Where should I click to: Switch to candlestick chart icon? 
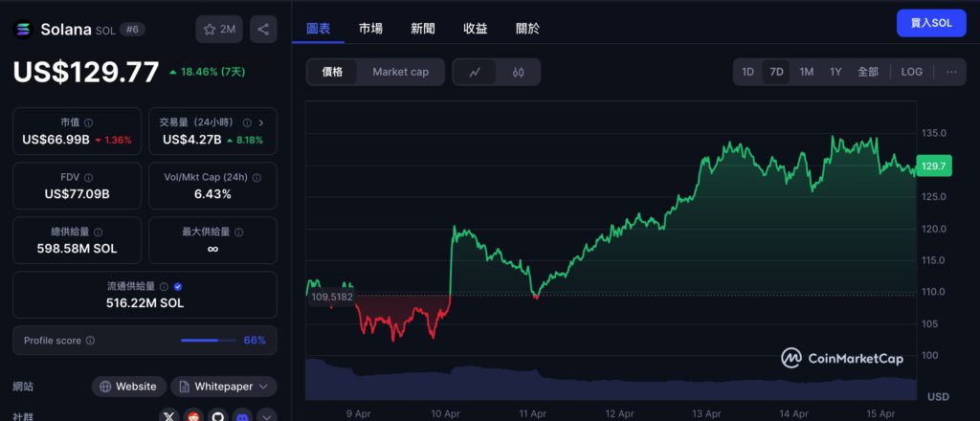[x=518, y=72]
